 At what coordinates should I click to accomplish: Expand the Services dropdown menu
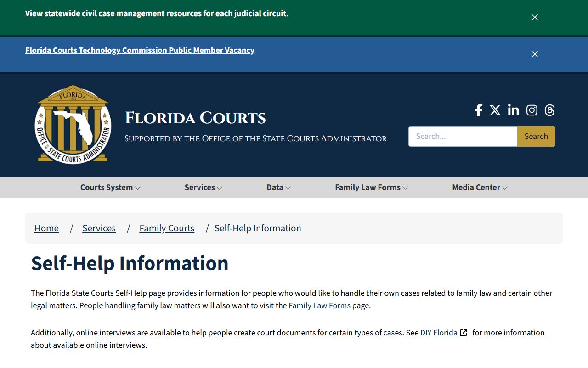coord(204,187)
